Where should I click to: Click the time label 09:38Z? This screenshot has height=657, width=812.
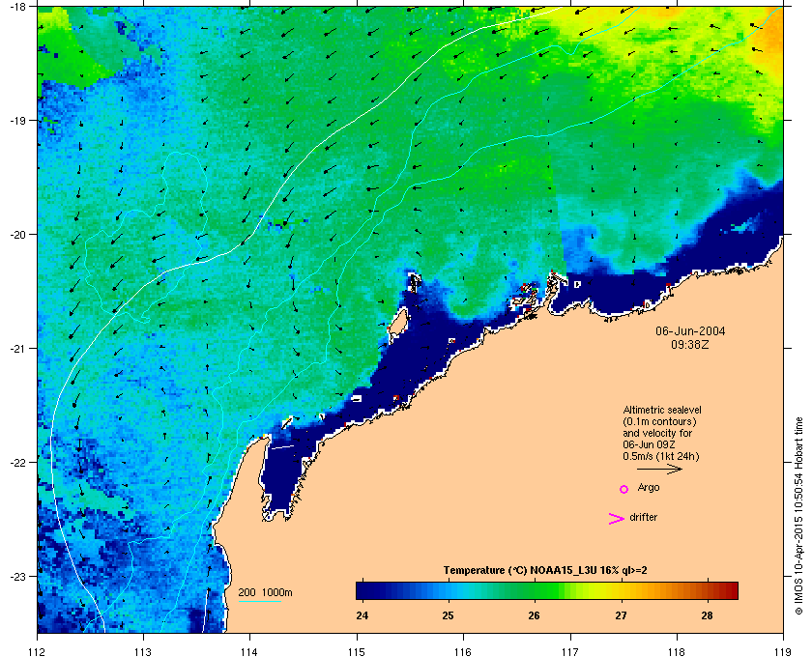(x=690, y=344)
